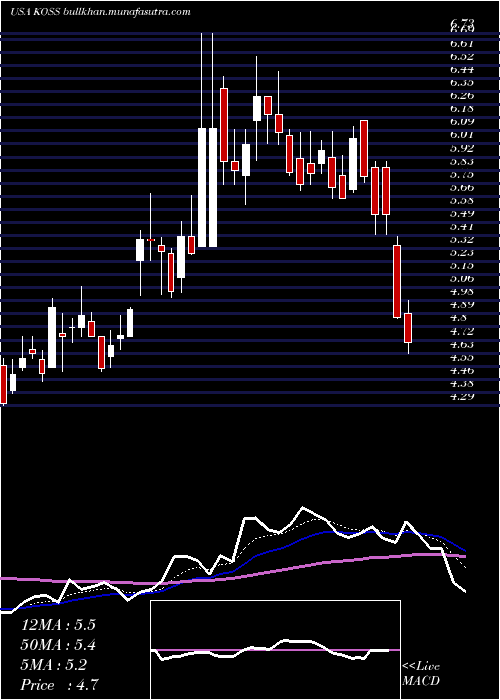Click the 5.15 price axis label
This screenshot has height=700, width=500.
(x=462, y=266)
